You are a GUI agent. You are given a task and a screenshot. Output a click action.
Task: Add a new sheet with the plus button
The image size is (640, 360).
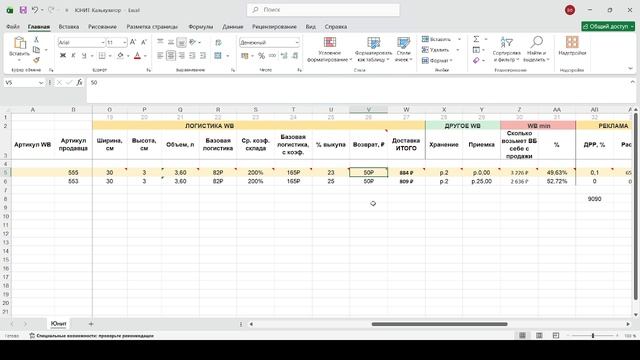[91, 324]
